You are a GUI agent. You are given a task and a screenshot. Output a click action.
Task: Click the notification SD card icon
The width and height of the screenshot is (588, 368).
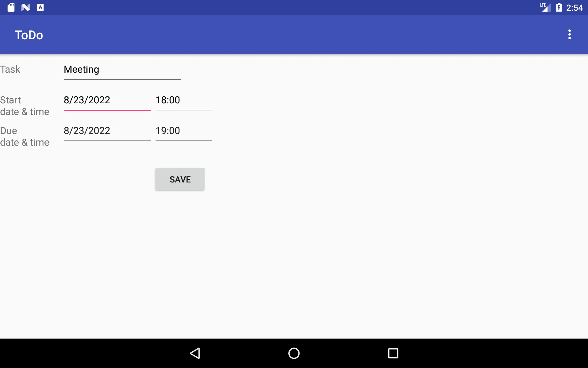(11, 7)
